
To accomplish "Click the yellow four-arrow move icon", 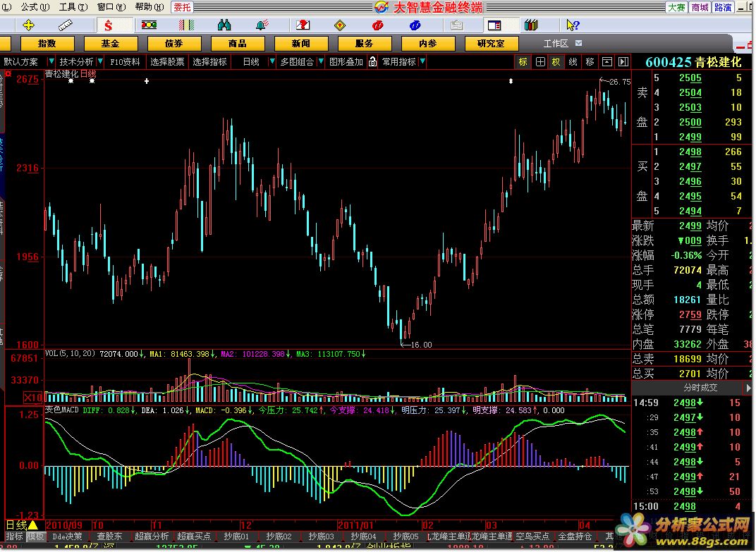I will (x=28, y=25).
